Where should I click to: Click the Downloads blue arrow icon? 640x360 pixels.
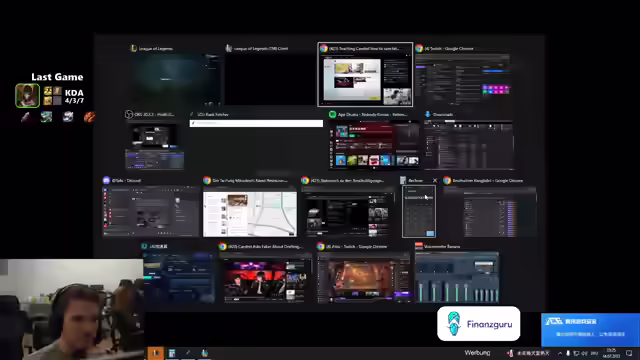coord(427,114)
